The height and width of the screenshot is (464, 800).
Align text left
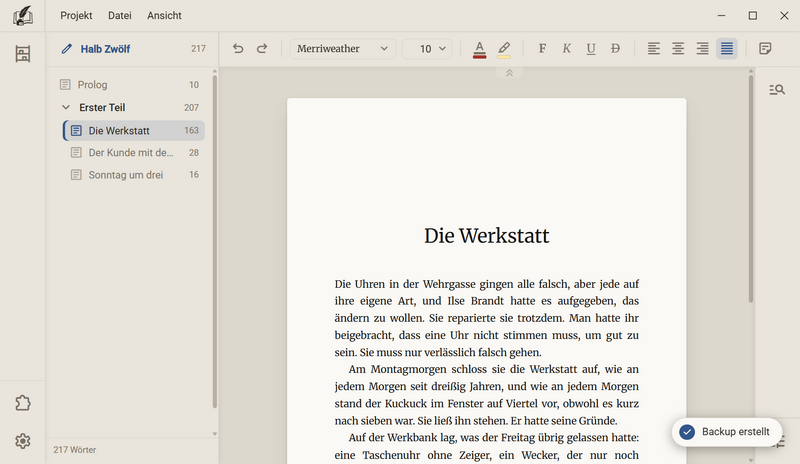pyautogui.click(x=654, y=48)
